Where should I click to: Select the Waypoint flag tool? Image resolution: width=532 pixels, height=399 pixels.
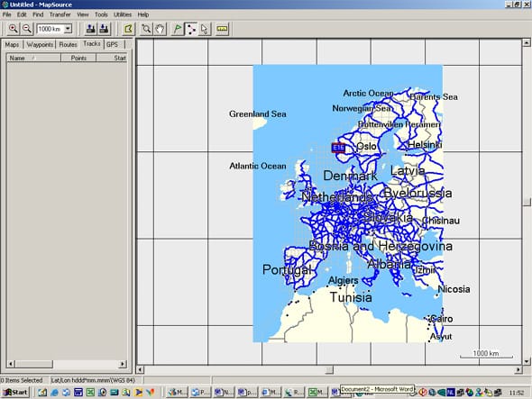click(177, 29)
